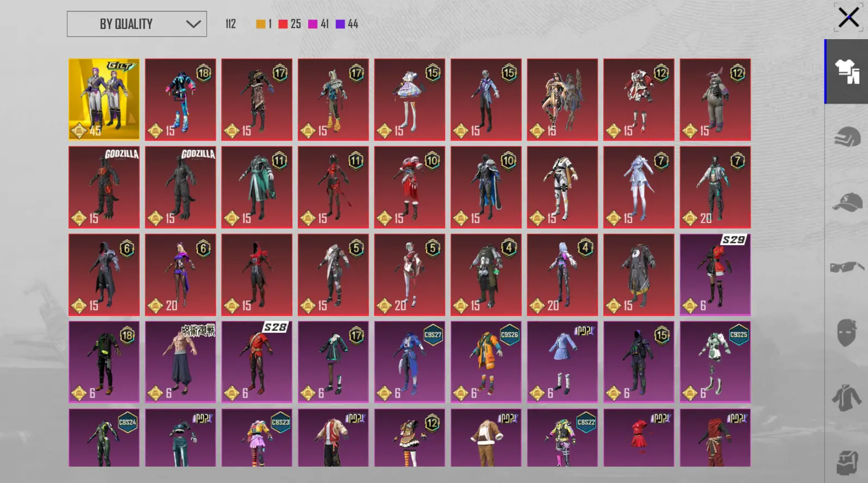Select the C8S24 outfit
Viewport: 868px width, 483px height.
tap(104, 438)
